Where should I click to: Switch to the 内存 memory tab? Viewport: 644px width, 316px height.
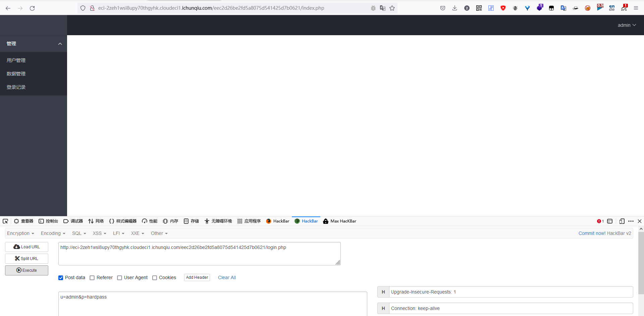pos(170,221)
